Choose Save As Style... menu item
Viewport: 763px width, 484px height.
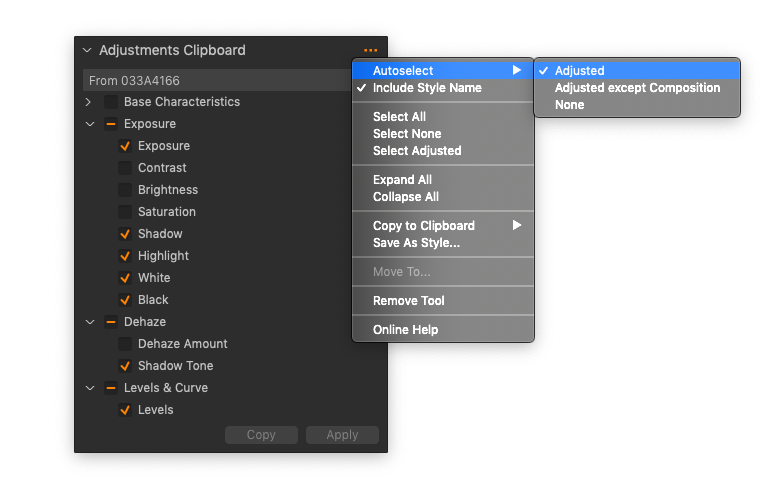click(443, 243)
